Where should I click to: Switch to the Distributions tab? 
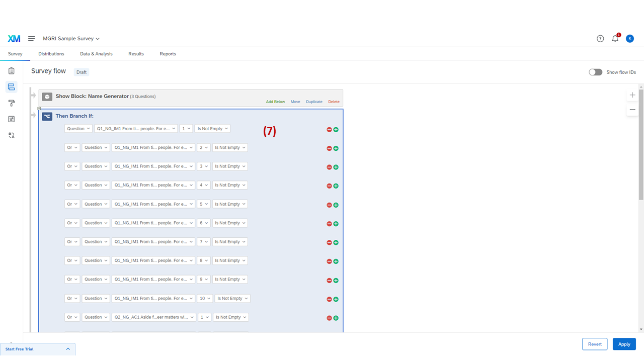tap(51, 54)
